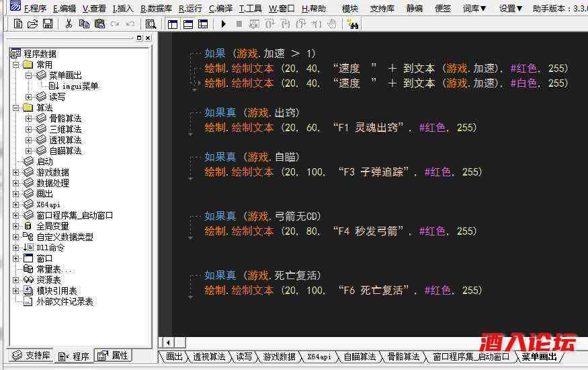Open the 设置 dropdown in top bar

click(511, 9)
